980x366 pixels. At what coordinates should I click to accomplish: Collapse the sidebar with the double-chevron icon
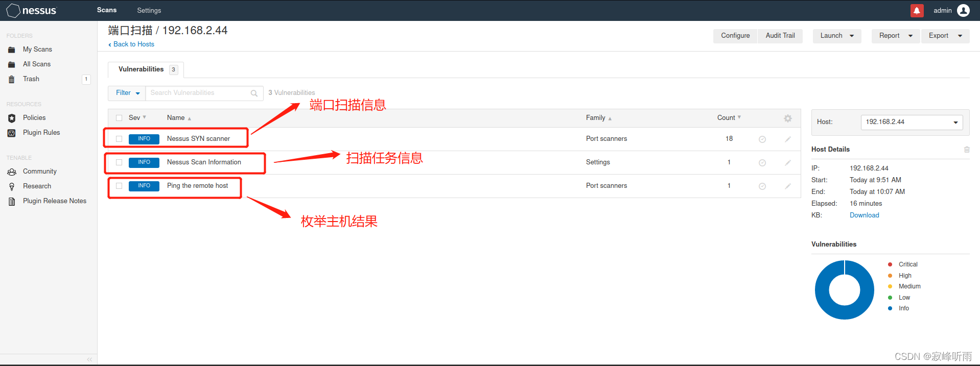tap(89, 359)
